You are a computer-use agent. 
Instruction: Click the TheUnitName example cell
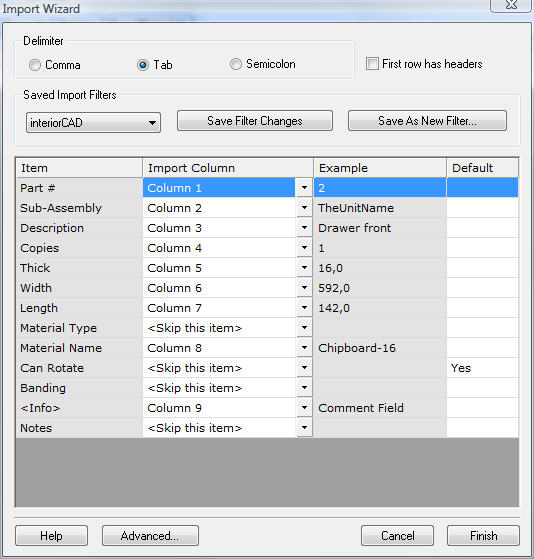click(x=380, y=207)
